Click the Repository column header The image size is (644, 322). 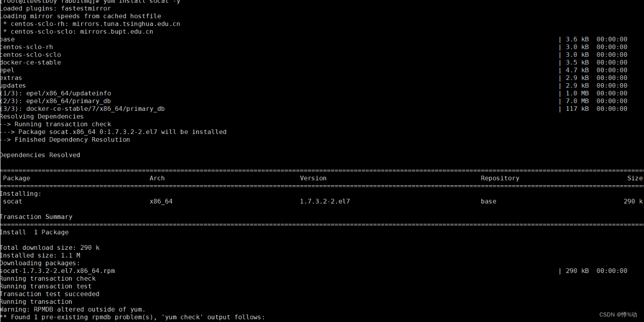click(500, 178)
